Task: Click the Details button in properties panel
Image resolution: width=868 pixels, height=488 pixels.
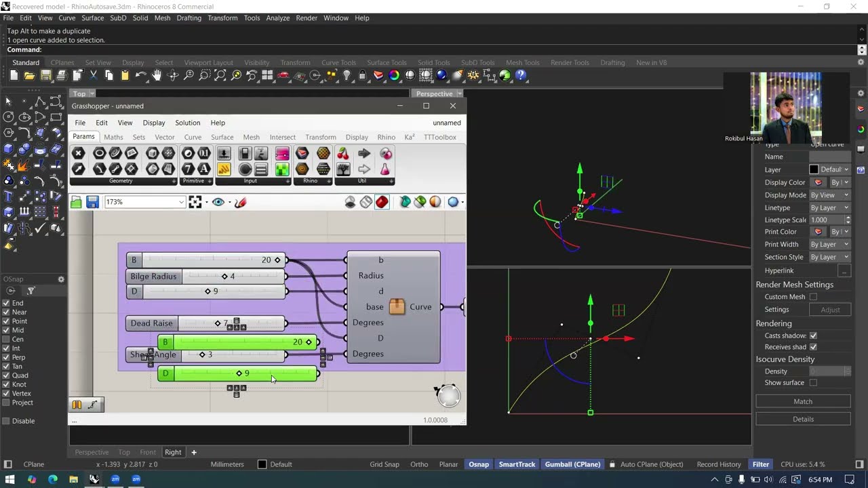Action: [x=803, y=419]
